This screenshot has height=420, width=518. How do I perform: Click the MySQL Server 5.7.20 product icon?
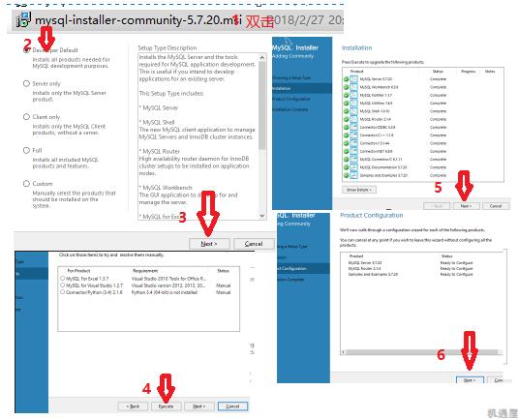353,79
